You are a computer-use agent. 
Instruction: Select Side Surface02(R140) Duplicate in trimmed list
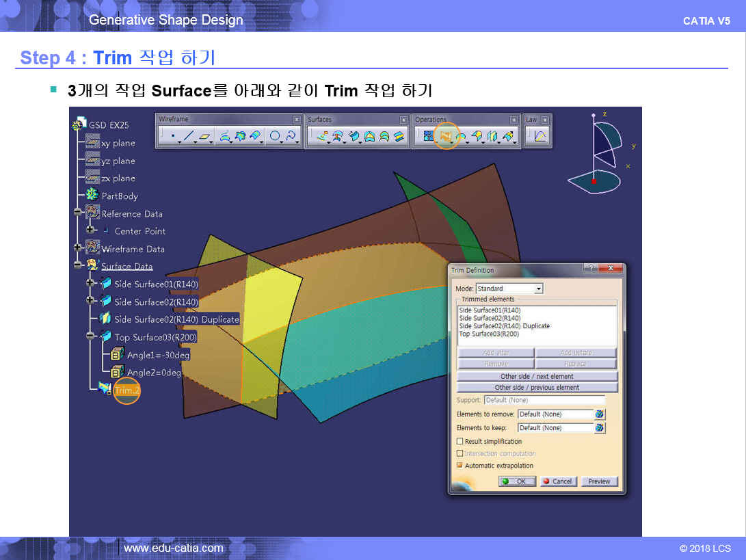click(x=504, y=326)
